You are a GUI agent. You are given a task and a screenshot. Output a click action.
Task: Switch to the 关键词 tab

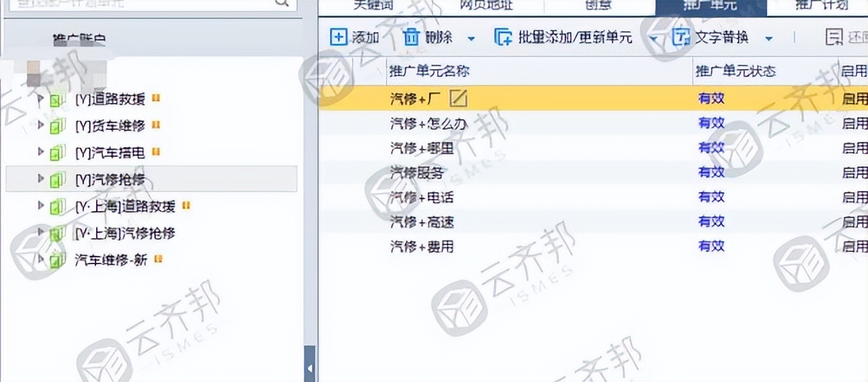coord(374,6)
